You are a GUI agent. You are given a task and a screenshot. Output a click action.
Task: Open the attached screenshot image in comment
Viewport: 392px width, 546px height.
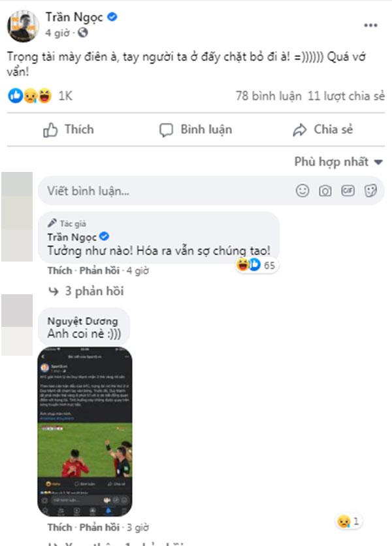[x=85, y=431]
